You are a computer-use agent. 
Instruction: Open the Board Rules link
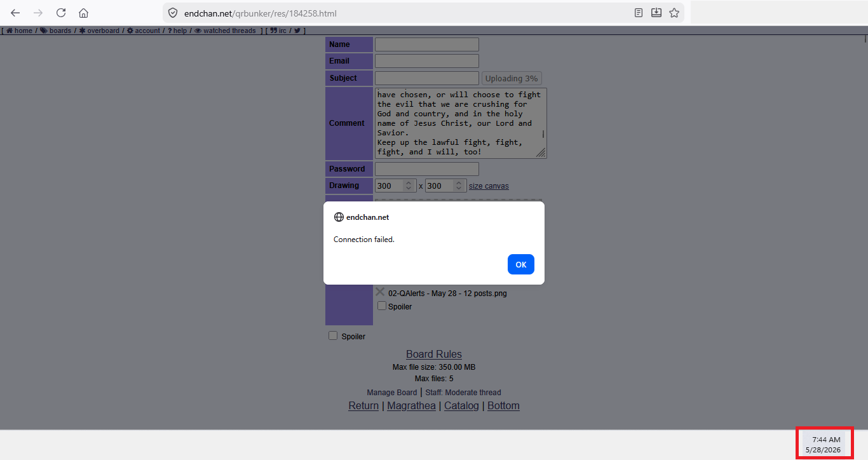tap(434, 354)
